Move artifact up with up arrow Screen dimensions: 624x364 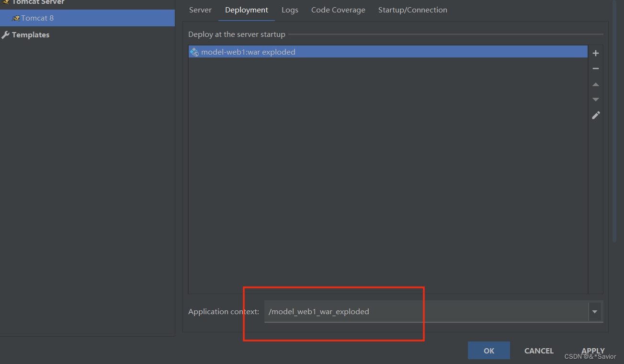[596, 84]
